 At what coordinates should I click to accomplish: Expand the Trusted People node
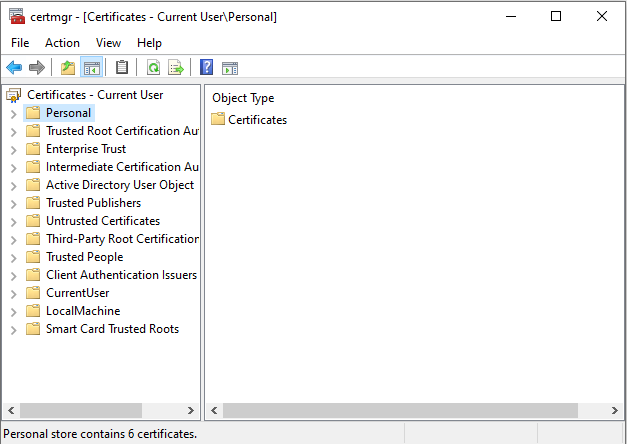pos(14,258)
